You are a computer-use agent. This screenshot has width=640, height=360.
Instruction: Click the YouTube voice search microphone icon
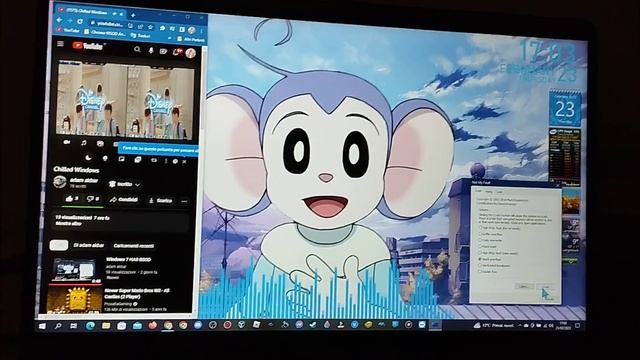click(151, 51)
